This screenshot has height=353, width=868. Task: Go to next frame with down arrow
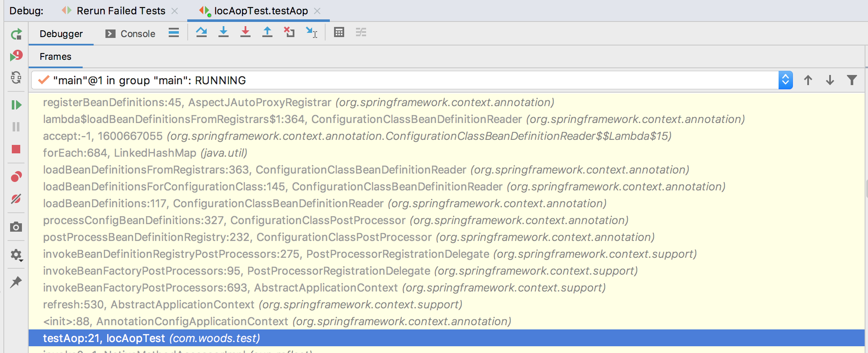830,80
